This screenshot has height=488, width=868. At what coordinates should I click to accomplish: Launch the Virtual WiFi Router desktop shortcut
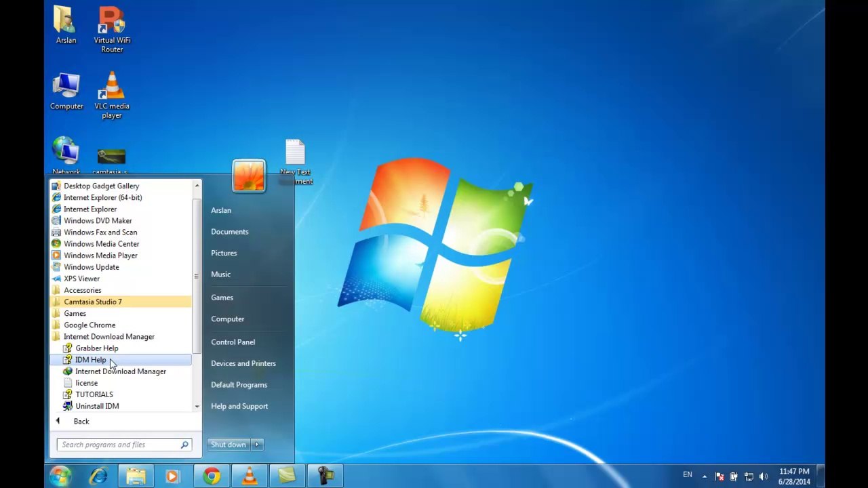[112, 29]
